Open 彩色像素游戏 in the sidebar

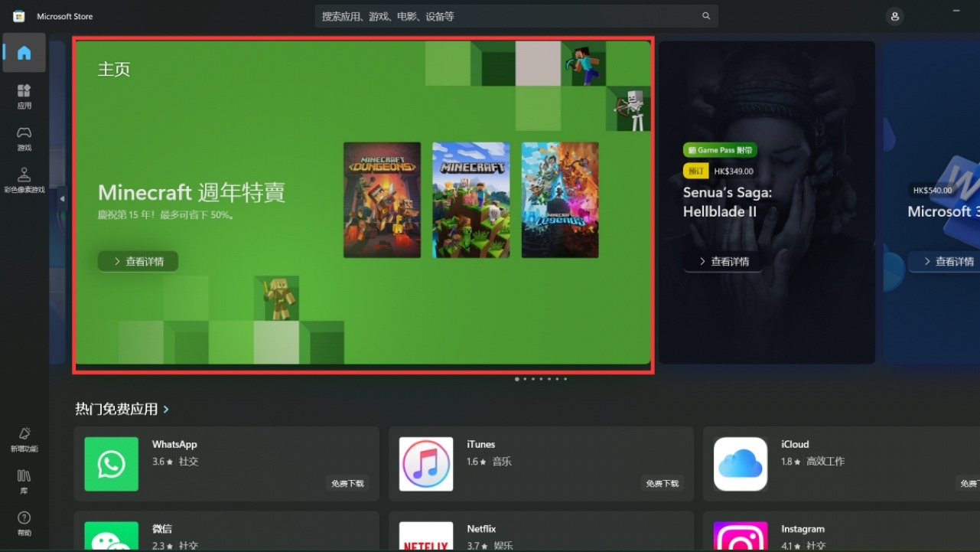(x=24, y=181)
